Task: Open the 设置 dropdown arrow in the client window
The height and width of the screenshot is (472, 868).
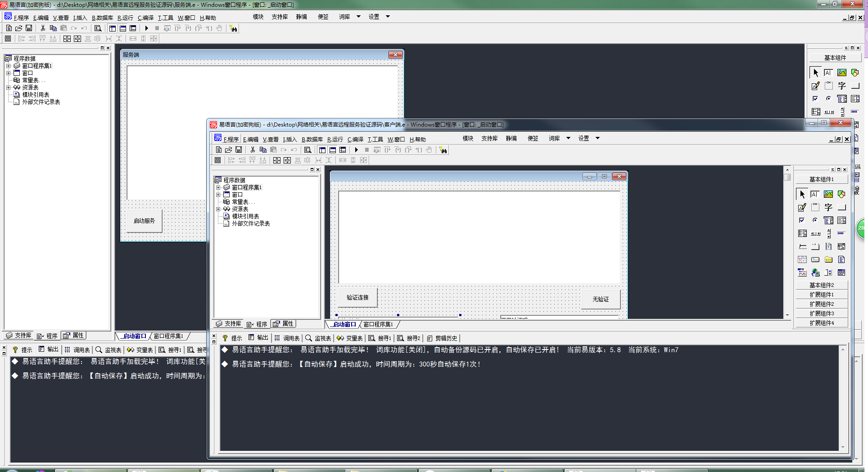Action: point(598,138)
